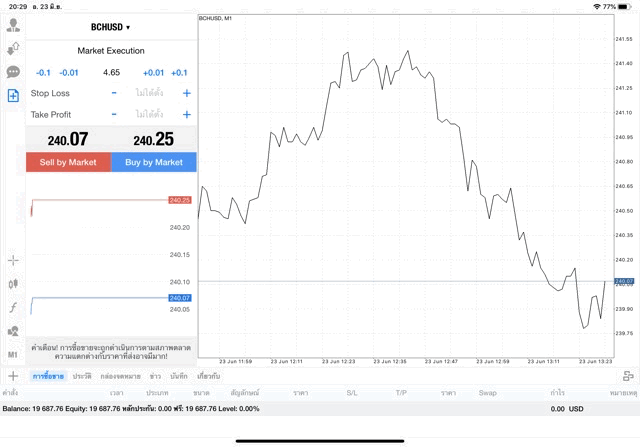Switch to the ข่าว tab
The height and width of the screenshot is (447, 640).
pyautogui.click(x=155, y=376)
